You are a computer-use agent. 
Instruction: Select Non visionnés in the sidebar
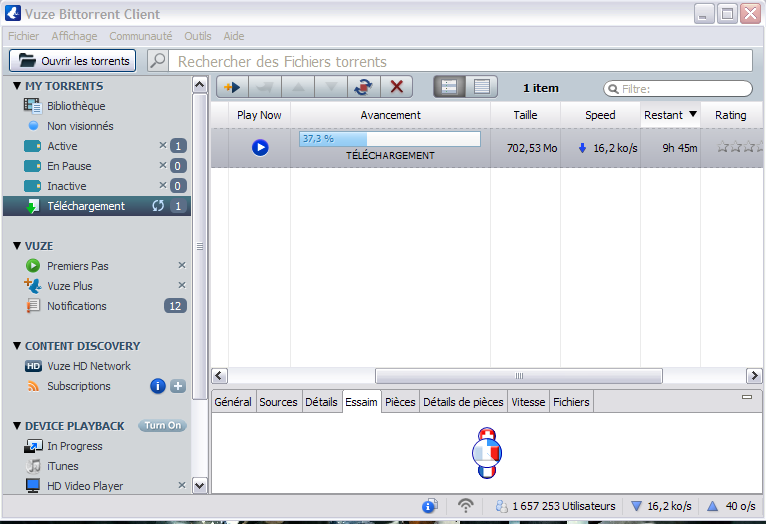(x=80, y=126)
